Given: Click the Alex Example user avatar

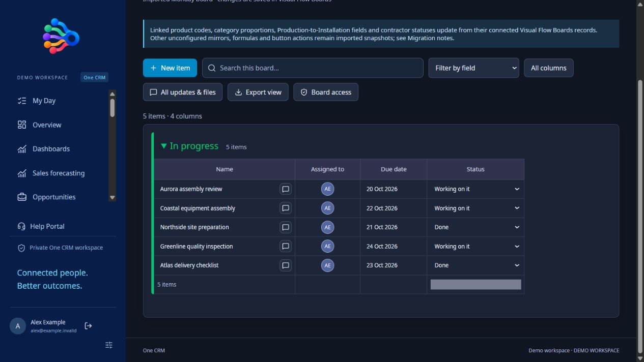Looking at the screenshot, I should pos(18,326).
